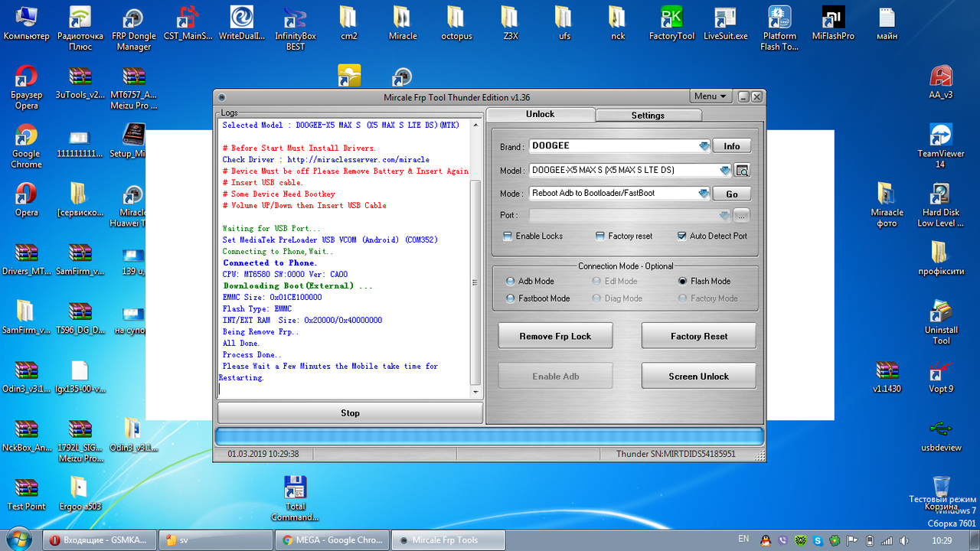Open the InfinityBox BEST shortcut

[295, 28]
